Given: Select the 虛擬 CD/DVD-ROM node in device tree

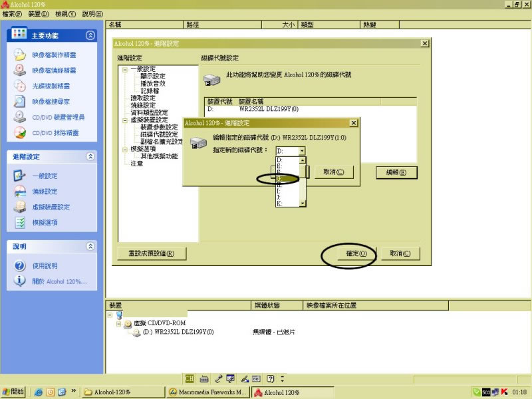Looking at the screenshot, I should tap(160, 323).
